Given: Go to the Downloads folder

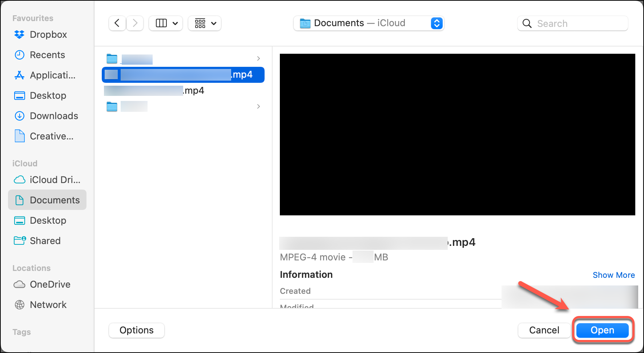Looking at the screenshot, I should [x=54, y=116].
